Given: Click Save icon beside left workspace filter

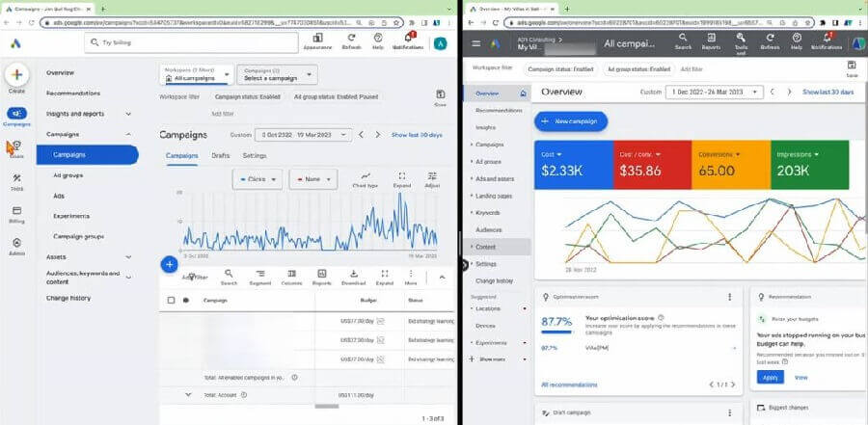Looking at the screenshot, I should [x=440, y=94].
